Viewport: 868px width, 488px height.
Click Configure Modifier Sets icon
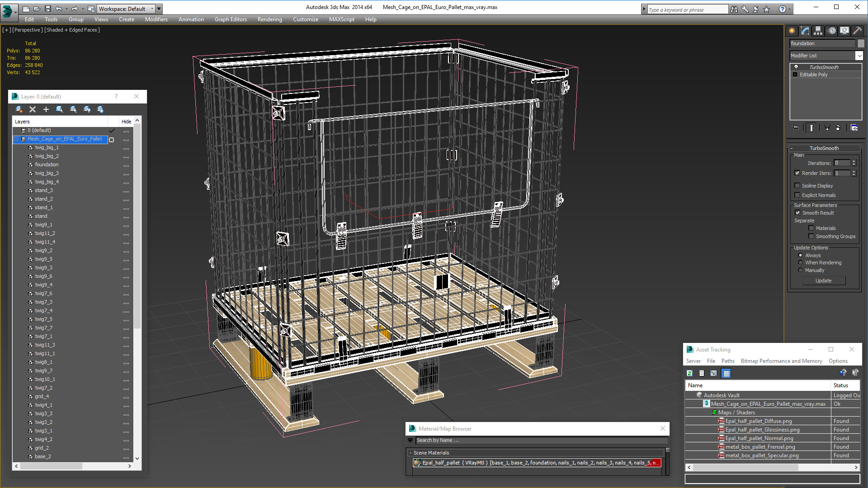tap(854, 128)
